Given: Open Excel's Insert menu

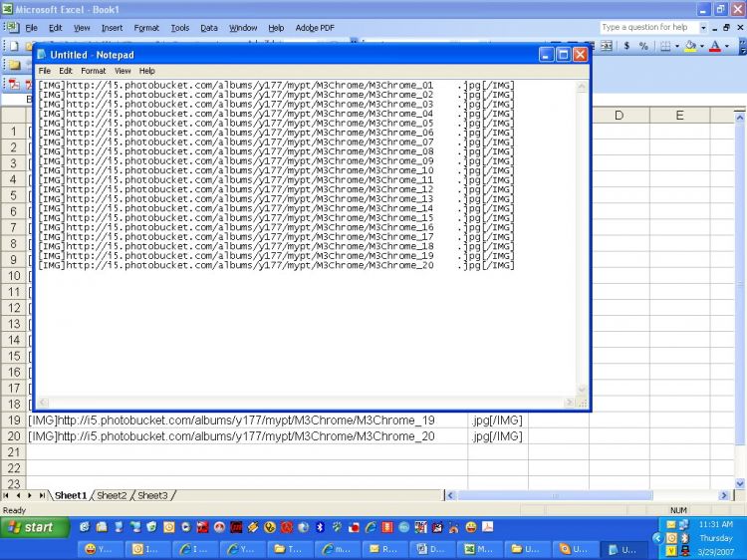Looking at the screenshot, I should tap(112, 28).
